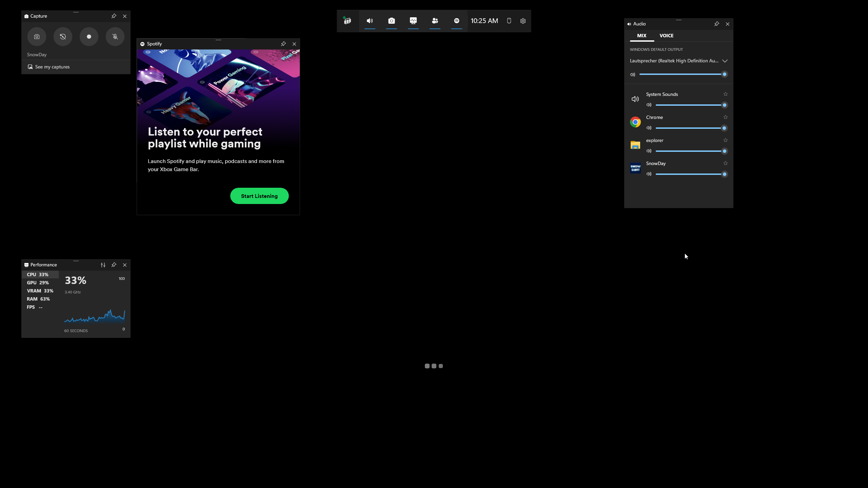Click Start Listening button
Image resolution: width=868 pixels, height=488 pixels.
[259, 196]
